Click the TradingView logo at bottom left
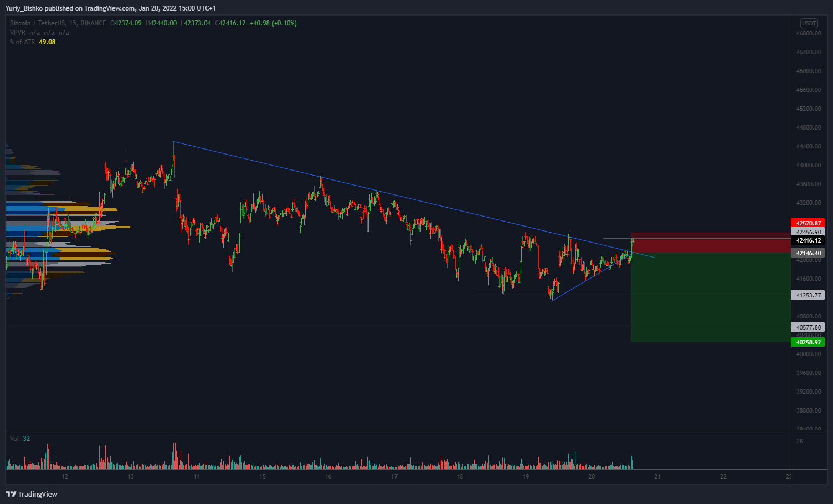The image size is (833, 504). (x=32, y=494)
